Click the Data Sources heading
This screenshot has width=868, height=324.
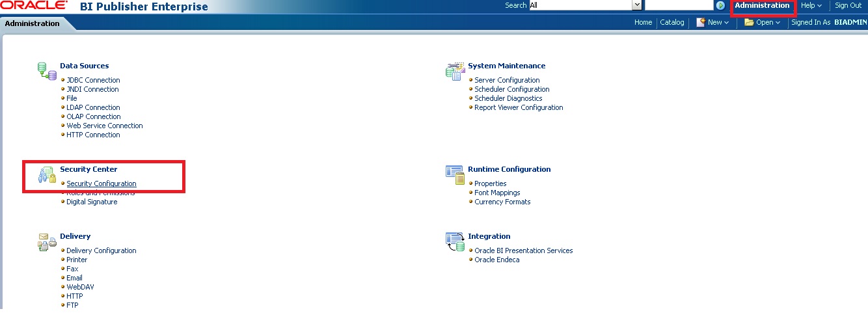(85, 66)
